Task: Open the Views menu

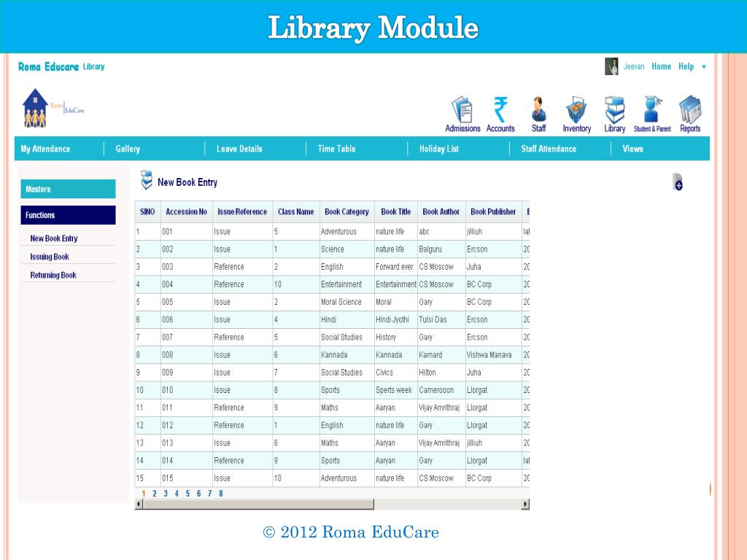Action: 632,149
